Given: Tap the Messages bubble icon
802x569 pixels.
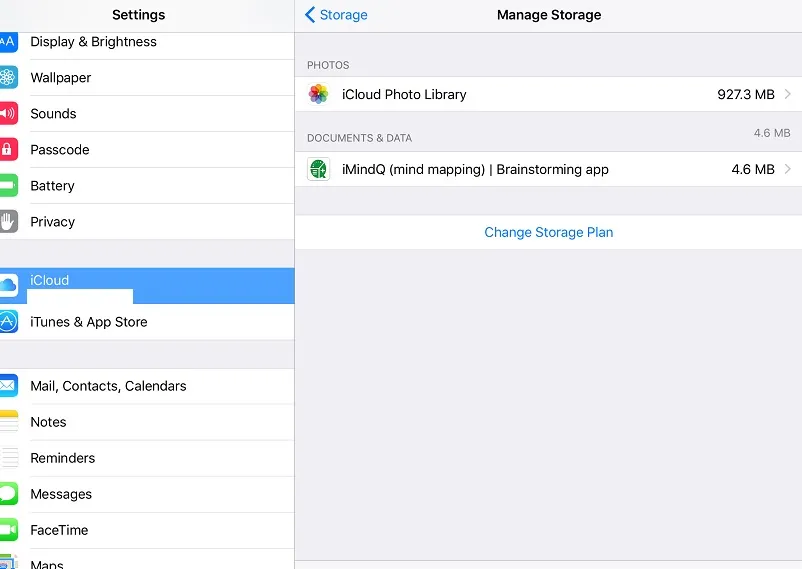Looking at the screenshot, I should (x=8, y=494).
